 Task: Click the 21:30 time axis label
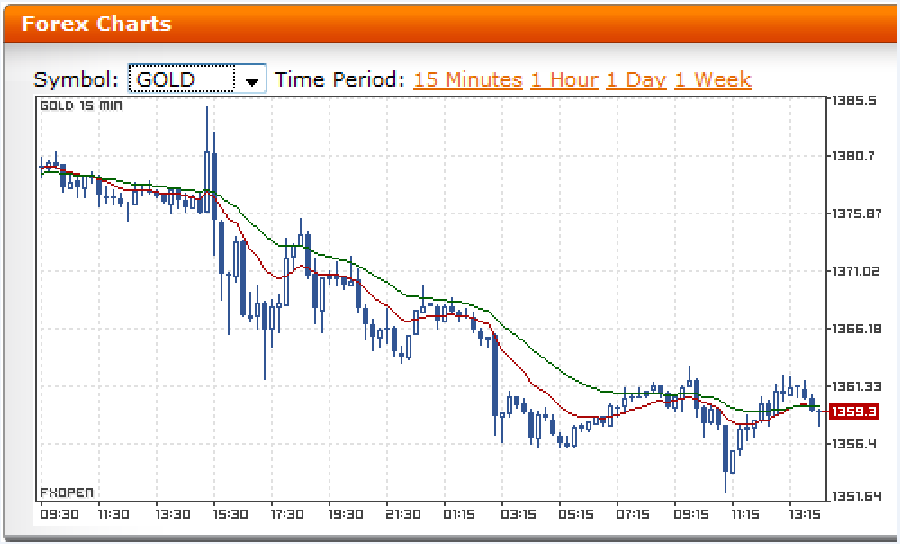click(x=403, y=515)
